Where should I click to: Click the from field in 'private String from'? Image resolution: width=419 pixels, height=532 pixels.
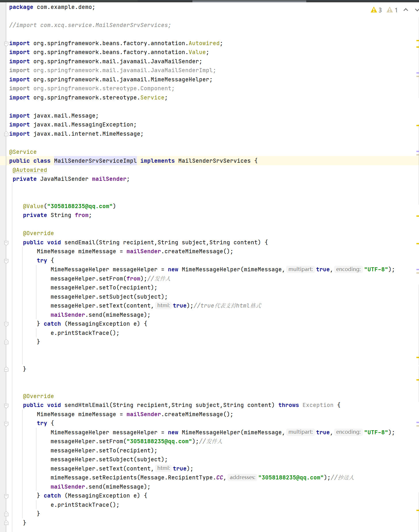tap(81, 215)
